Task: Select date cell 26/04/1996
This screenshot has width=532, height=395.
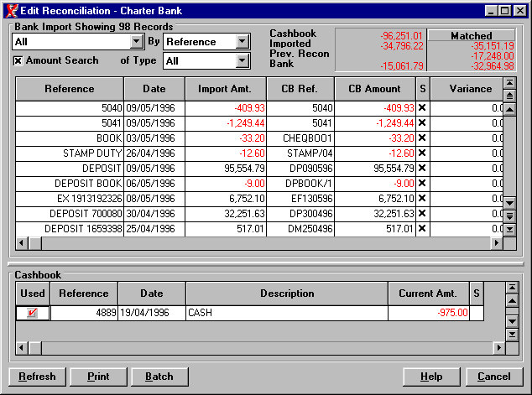Action: click(154, 153)
